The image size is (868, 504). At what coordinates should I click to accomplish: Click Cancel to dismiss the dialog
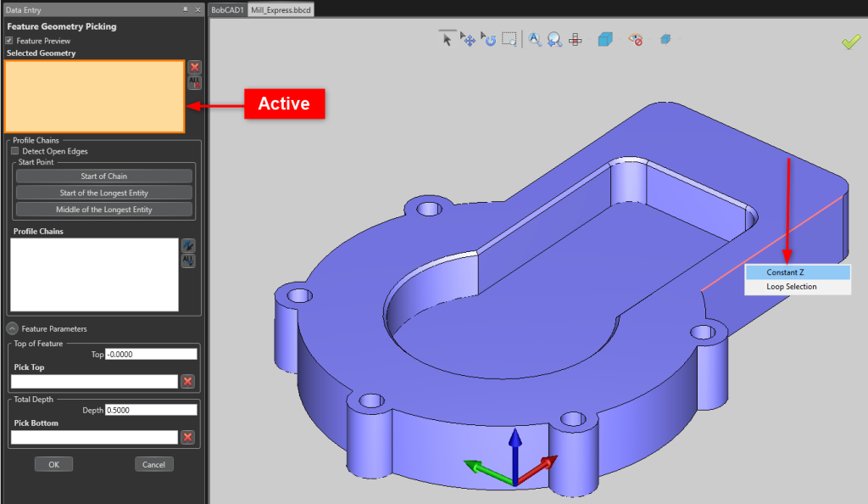[153, 464]
